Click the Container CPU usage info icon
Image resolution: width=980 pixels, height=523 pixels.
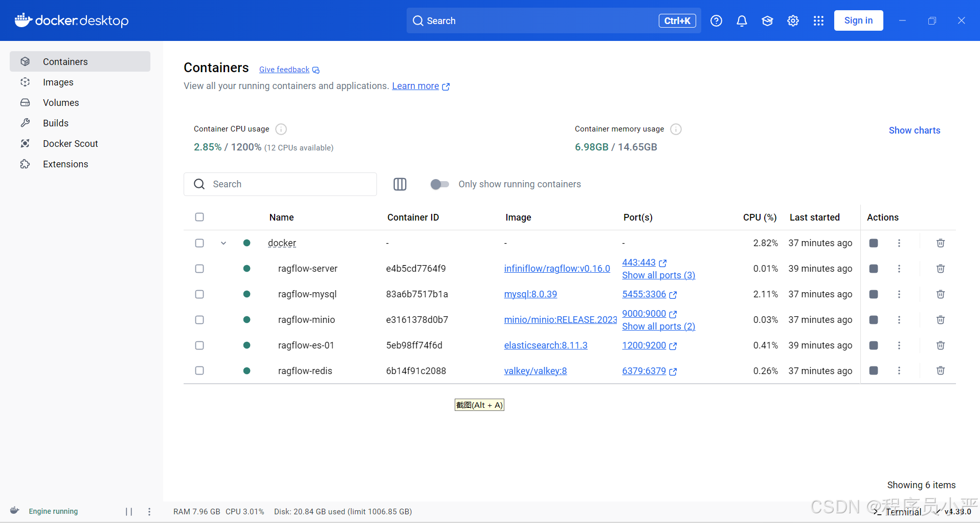281,129
